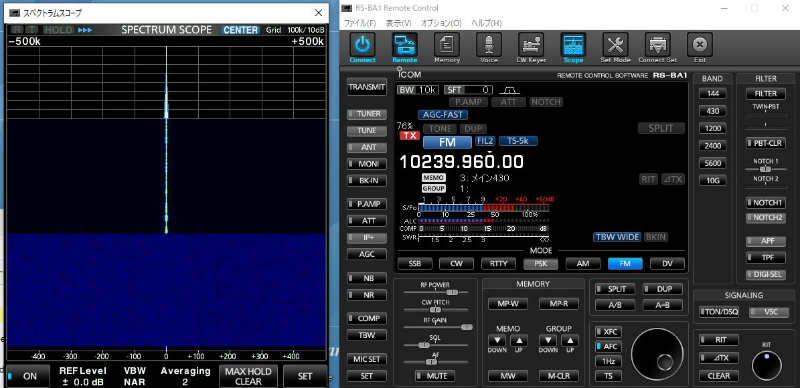800x388 pixels.
Task: Open the Memory list icon
Action: [x=447, y=45]
